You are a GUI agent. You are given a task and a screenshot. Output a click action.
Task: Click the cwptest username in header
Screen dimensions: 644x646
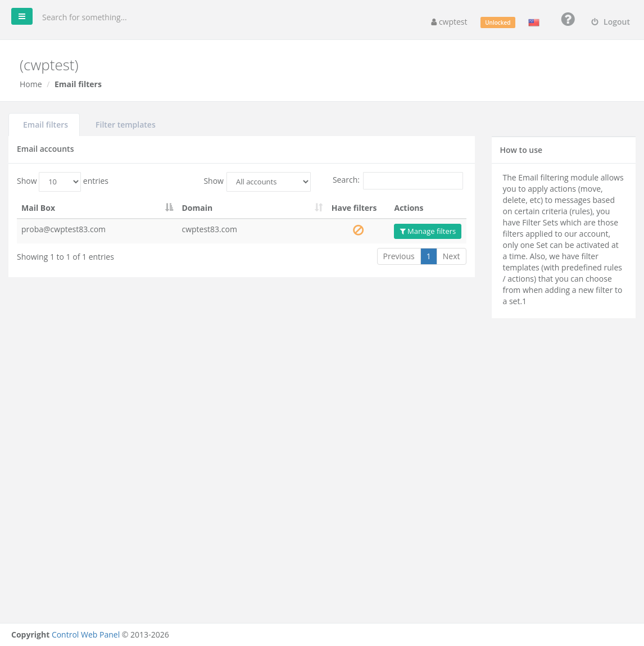tap(453, 22)
